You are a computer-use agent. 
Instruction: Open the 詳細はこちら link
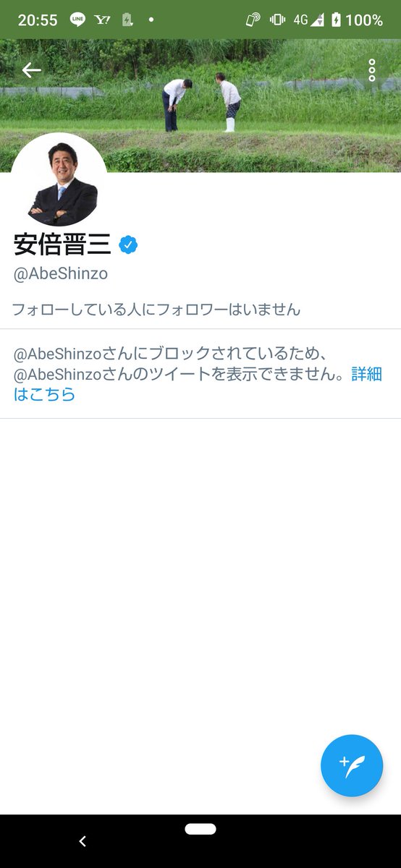(198, 384)
